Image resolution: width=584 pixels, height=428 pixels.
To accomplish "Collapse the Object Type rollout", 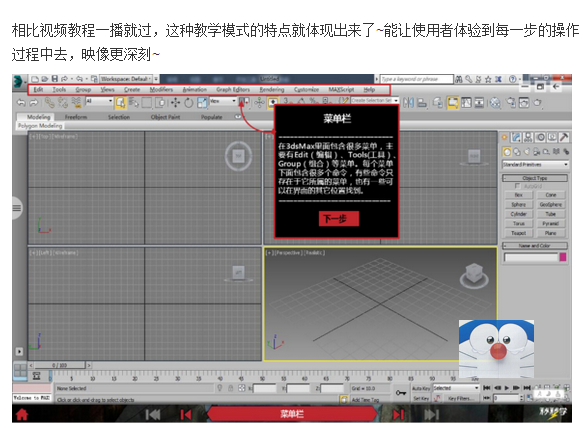I will 535,178.
